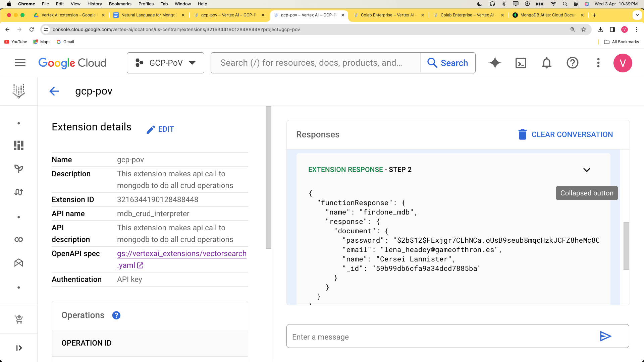Open the GCP-PoV project selector dropdown
This screenshot has width=644, height=362.
[x=165, y=63]
